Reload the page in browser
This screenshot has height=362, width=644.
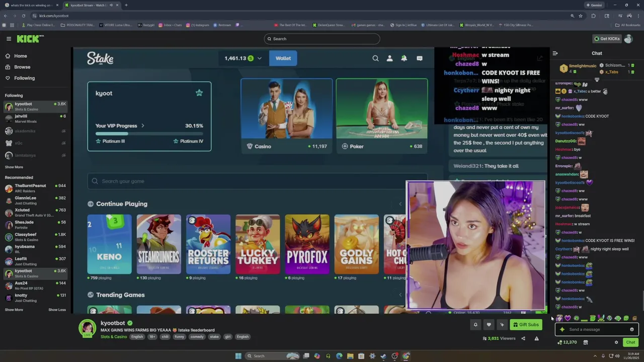pyautogui.click(x=23, y=16)
